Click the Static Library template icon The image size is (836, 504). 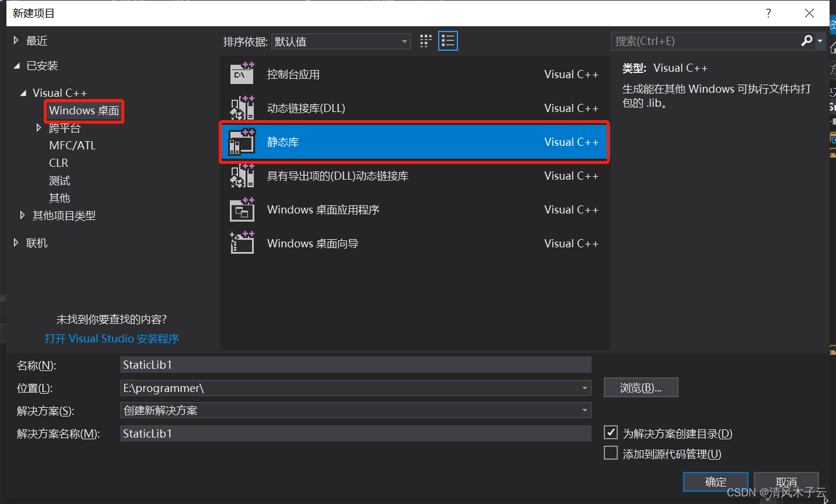tap(242, 142)
